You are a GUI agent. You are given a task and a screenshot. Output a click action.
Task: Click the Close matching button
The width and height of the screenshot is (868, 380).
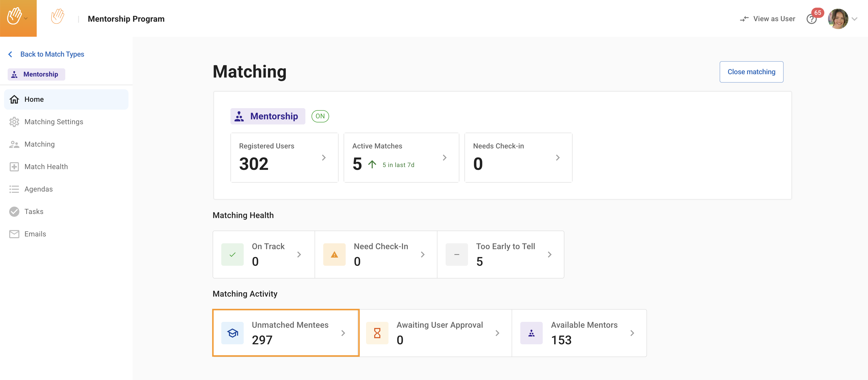[751, 72]
